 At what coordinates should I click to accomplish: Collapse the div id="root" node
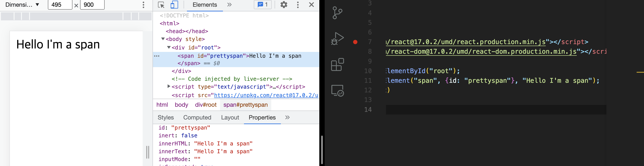pyautogui.click(x=169, y=47)
